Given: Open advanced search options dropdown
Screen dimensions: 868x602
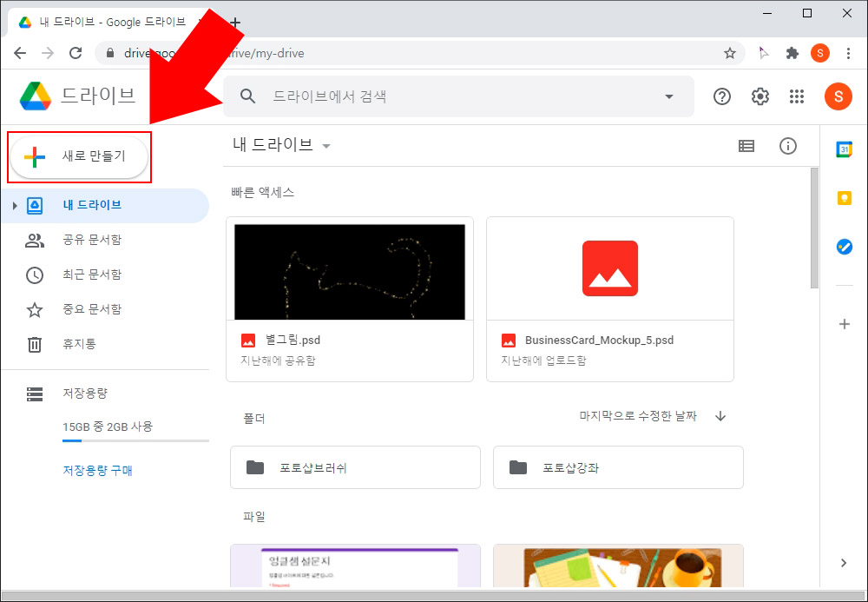Looking at the screenshot, I should click(x=668, y=96).
